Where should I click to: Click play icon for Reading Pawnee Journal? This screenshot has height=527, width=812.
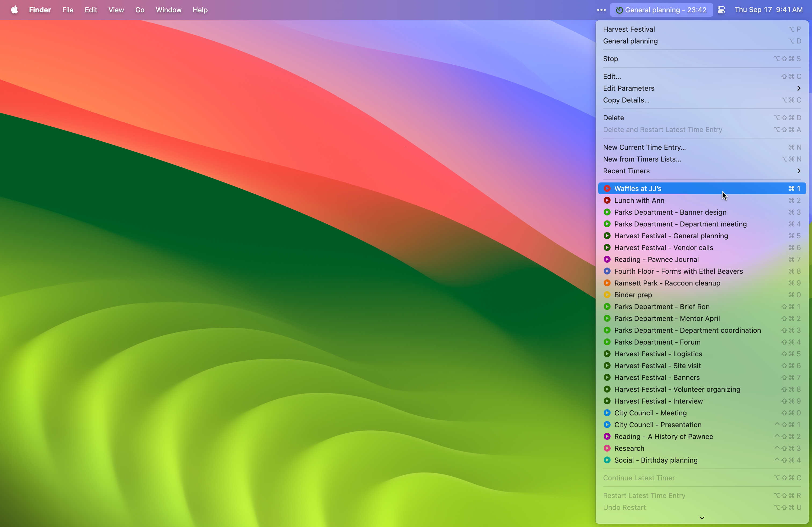coord(607,259)
